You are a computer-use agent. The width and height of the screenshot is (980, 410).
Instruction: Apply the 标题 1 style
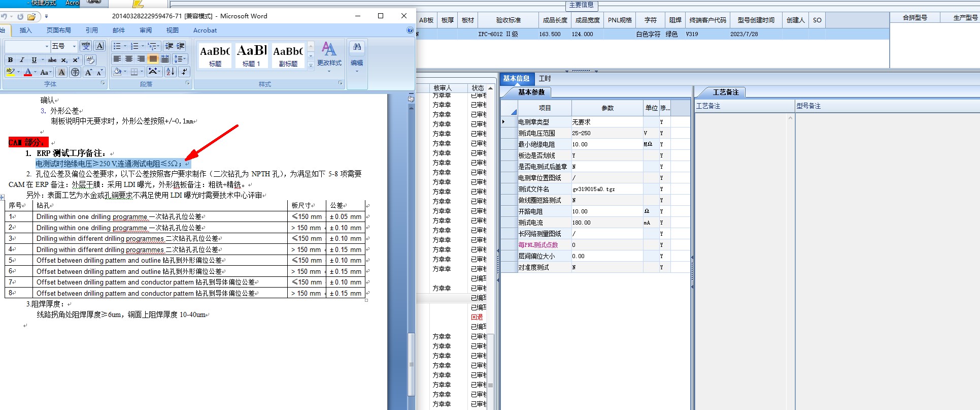[252, 55]
